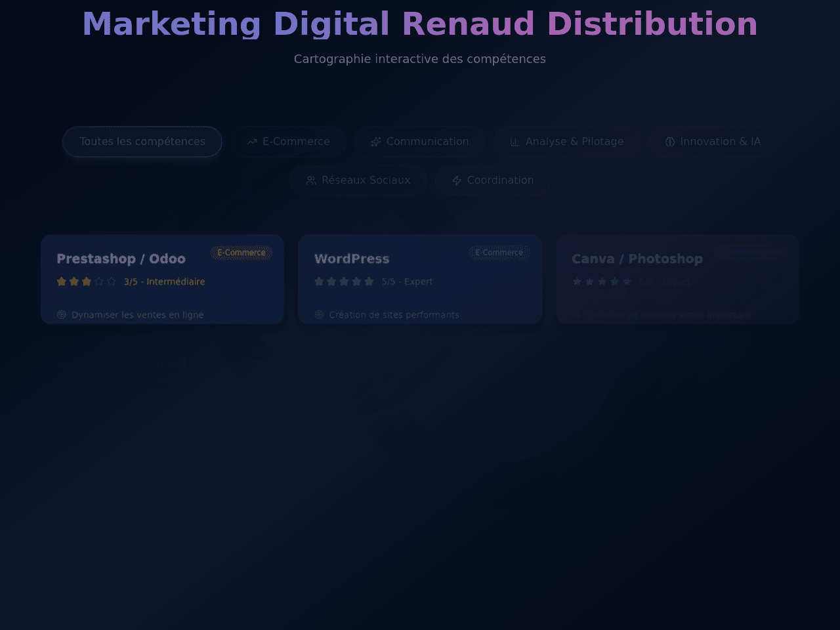Click the target icon beside Création de sites

[319, 315]
